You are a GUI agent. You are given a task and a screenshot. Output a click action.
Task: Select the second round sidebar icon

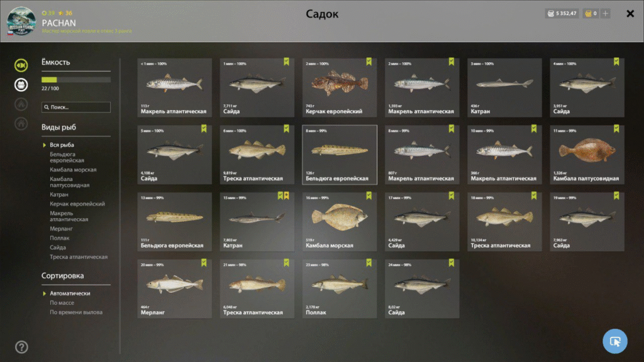tap(21, 85)
